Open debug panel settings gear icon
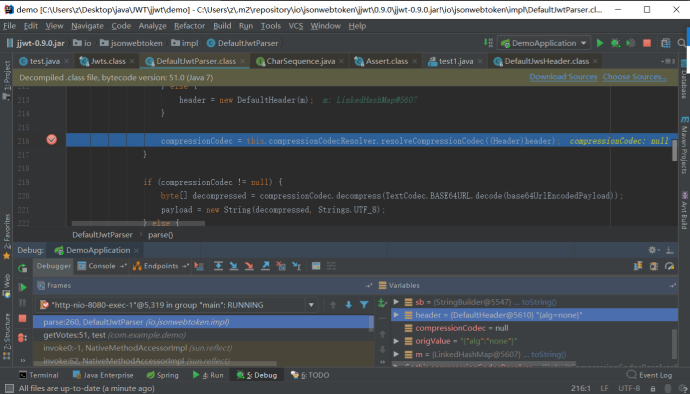Viewport: 690px width, 394px height. coord(653,250)
